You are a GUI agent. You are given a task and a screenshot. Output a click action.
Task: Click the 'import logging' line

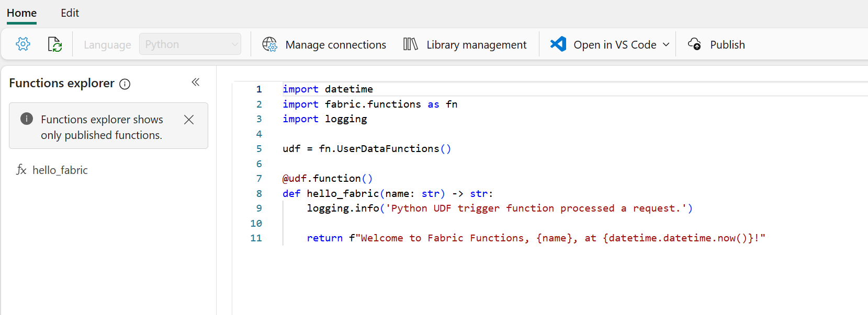pos(324,119)
